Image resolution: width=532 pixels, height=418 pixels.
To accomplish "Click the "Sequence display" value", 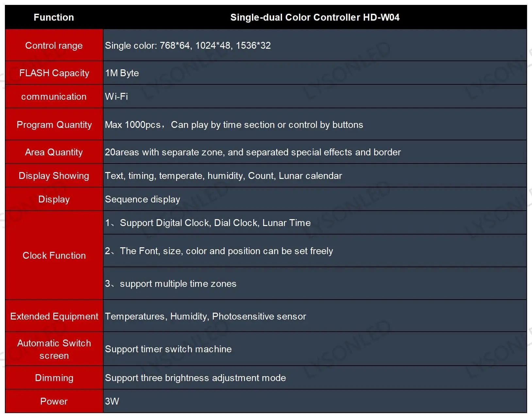I will (x=142, y=199).
